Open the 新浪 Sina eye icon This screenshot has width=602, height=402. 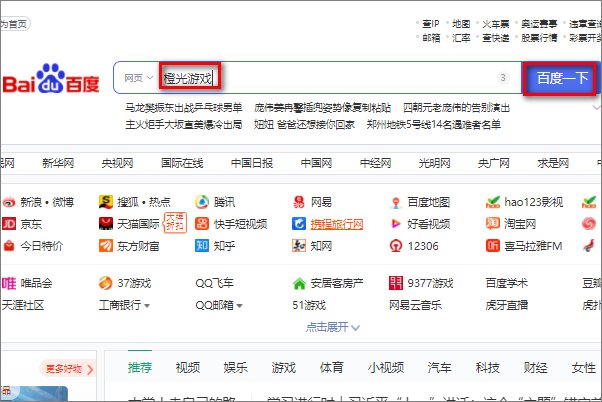(x=9, y=202)
